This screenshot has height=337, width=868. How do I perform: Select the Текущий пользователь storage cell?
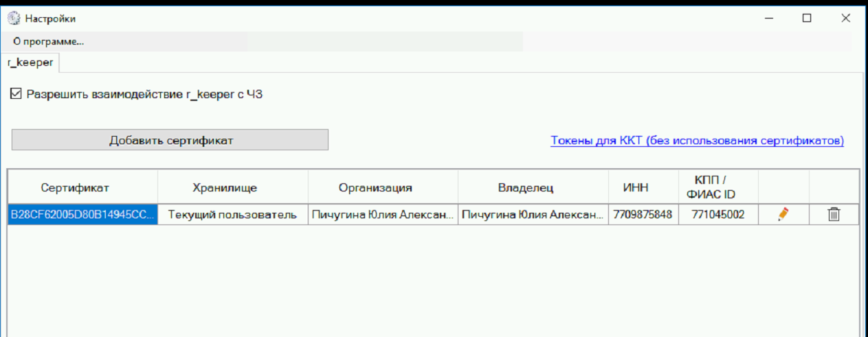tap(232, 215)
